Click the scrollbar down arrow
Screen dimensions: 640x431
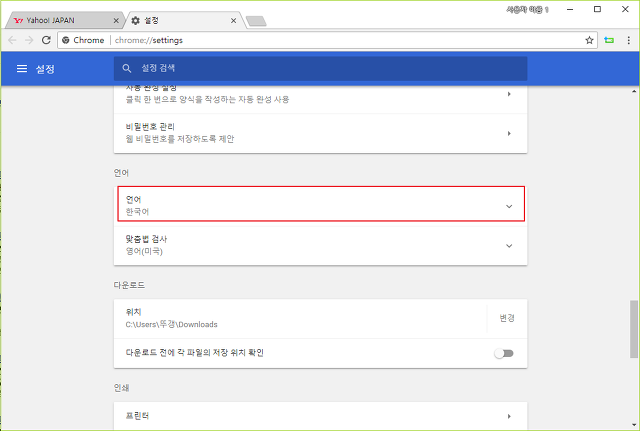pyautogui.click(x=634, y=424)
